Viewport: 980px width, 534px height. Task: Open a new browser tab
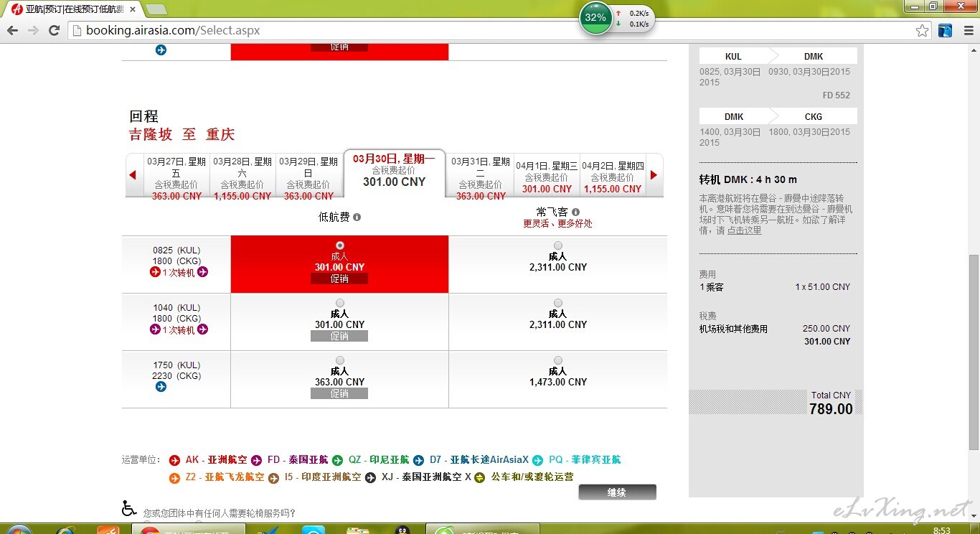click(x=156, y=9)
